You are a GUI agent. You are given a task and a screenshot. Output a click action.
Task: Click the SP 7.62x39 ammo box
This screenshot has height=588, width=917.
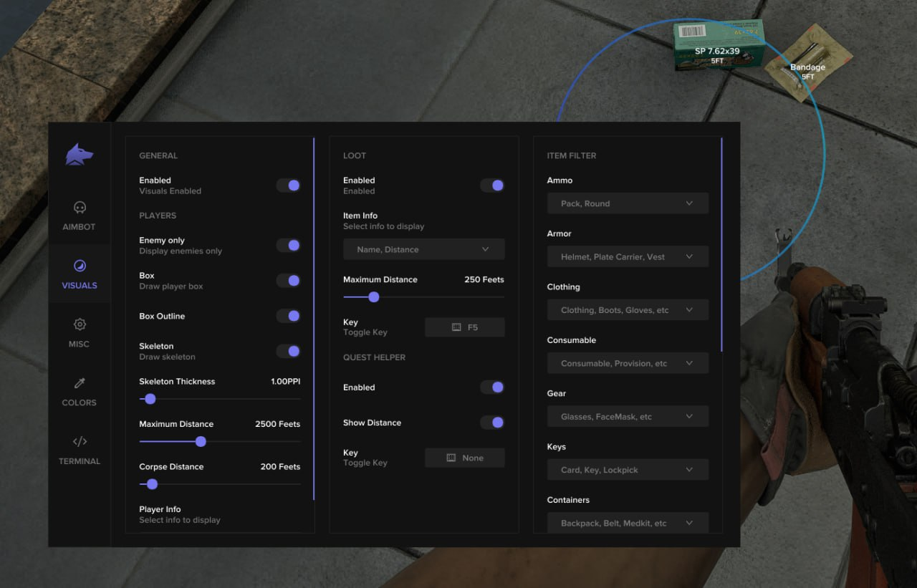point(719,45)
